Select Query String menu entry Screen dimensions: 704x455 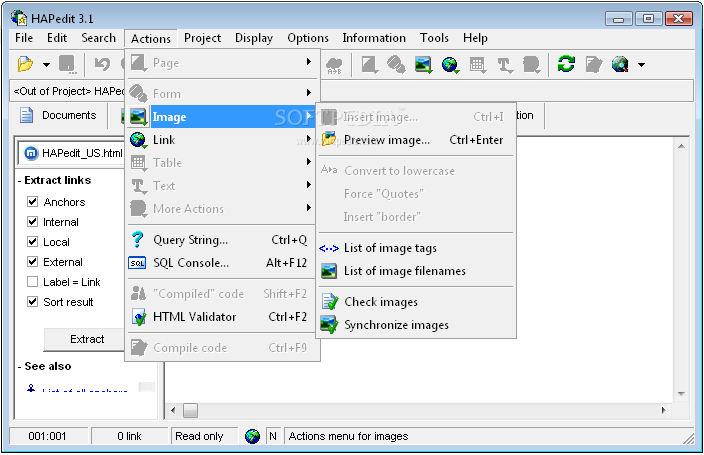[222, 239]
